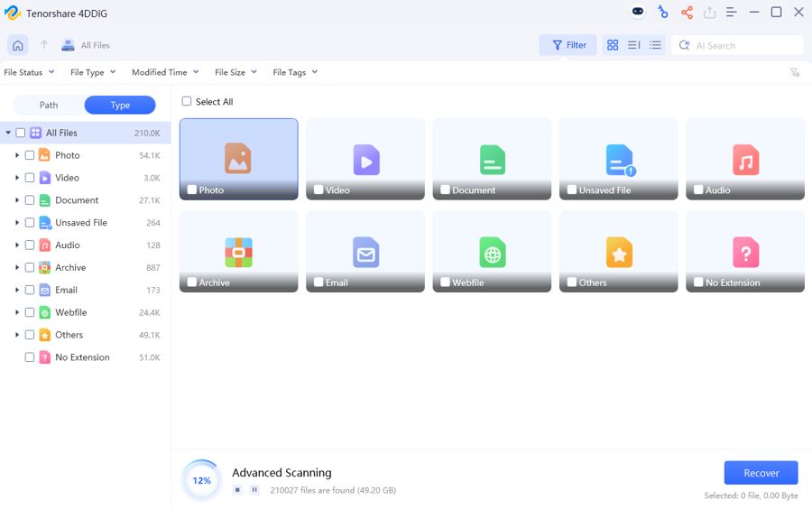Check the box on the Photo card
812x509 pixels.
[x=191, y=190]
